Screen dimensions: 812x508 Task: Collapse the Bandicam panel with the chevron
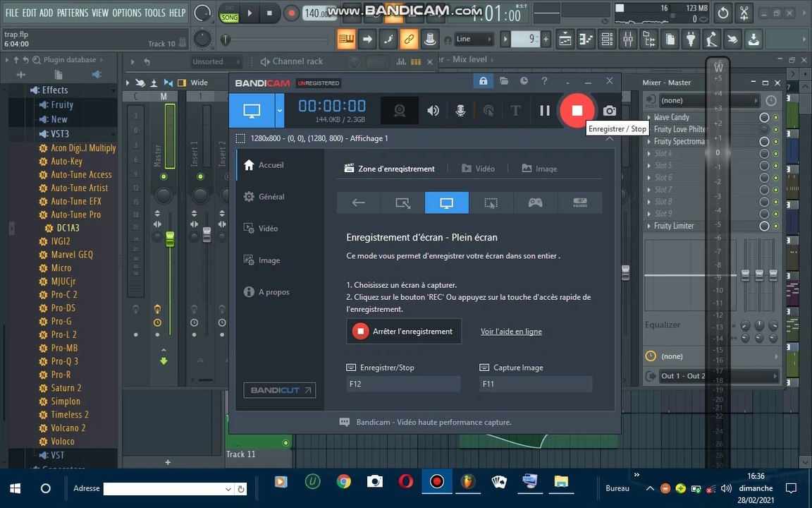click(610, 138)
